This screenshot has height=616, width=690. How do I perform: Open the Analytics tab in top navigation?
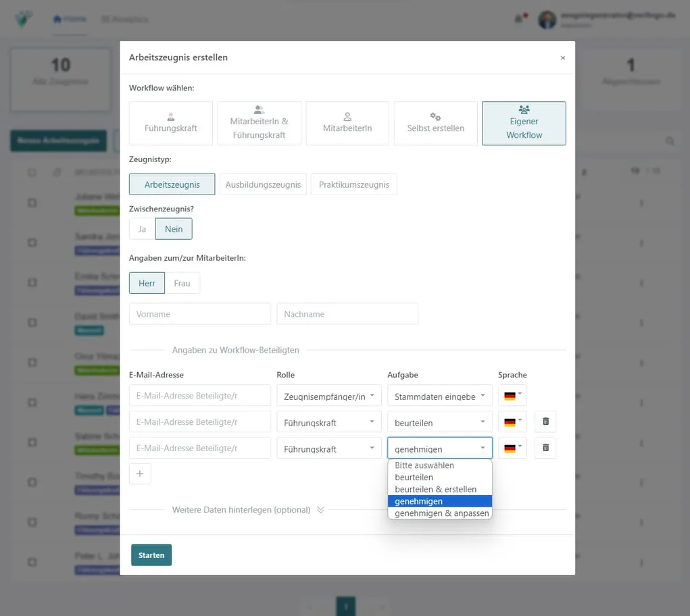[124, 20]
